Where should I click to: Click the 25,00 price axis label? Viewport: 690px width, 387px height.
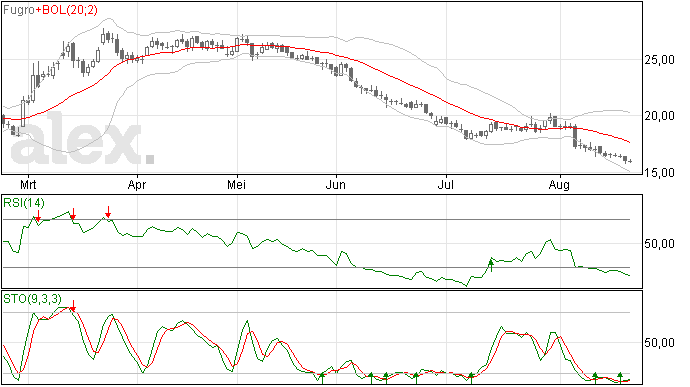pyautogui.click(x=659, y=59)
